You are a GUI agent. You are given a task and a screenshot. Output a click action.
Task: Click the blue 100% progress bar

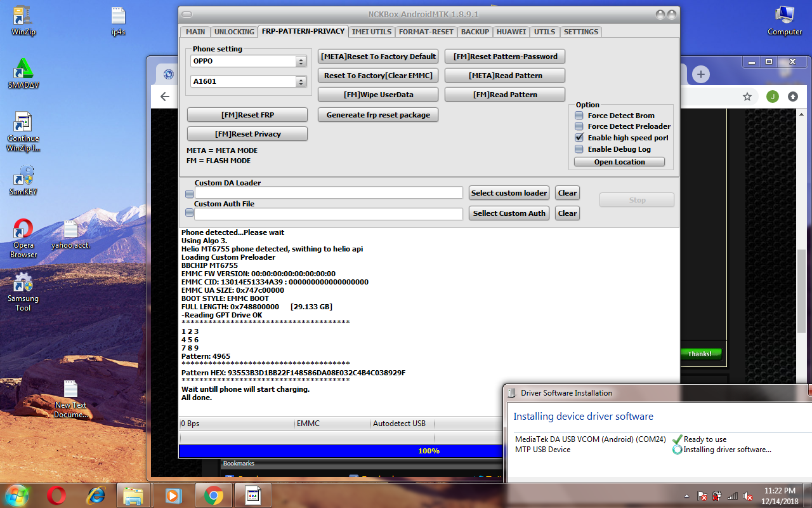click(x=341, y=451)
